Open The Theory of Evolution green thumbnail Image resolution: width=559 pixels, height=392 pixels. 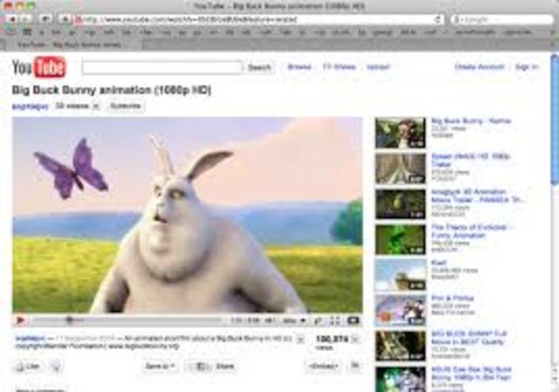click(x=400, y=239)
